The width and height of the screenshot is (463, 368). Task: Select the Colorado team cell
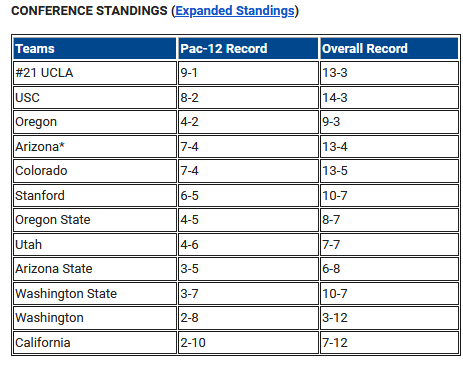point(95,171)
